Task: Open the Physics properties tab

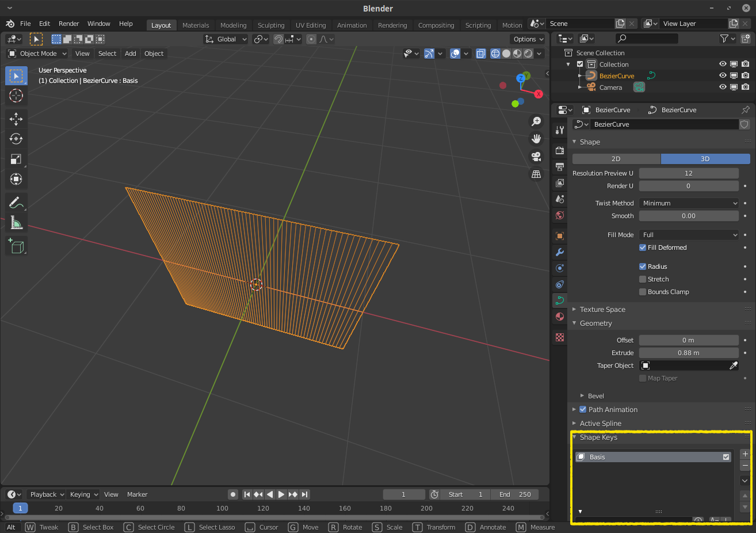Action: coord(560,268)
